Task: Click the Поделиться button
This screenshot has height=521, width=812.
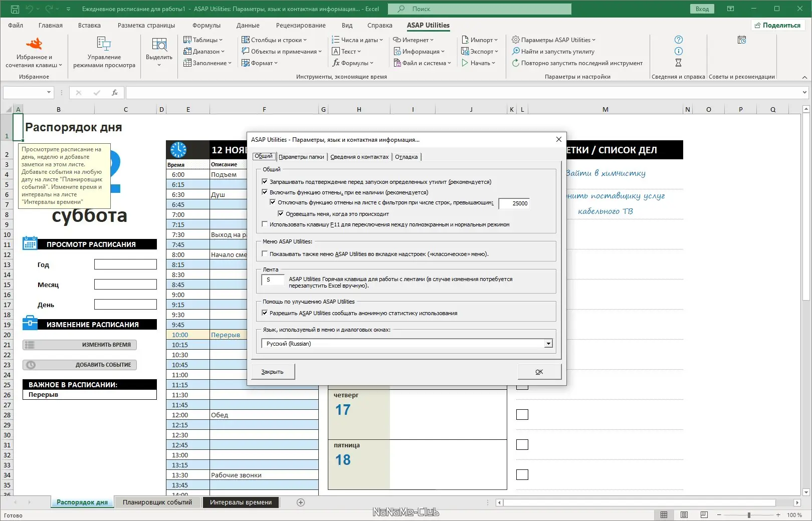Action: (x=778, y=25)
